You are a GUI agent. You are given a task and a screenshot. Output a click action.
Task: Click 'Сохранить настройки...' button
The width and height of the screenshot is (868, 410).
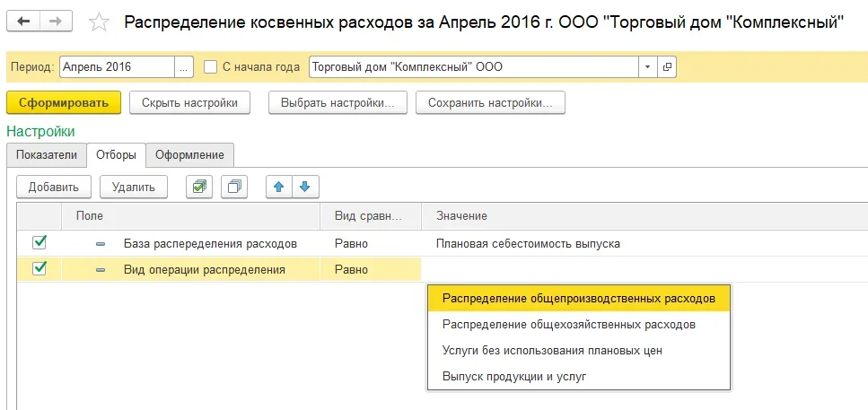[490, 103]
